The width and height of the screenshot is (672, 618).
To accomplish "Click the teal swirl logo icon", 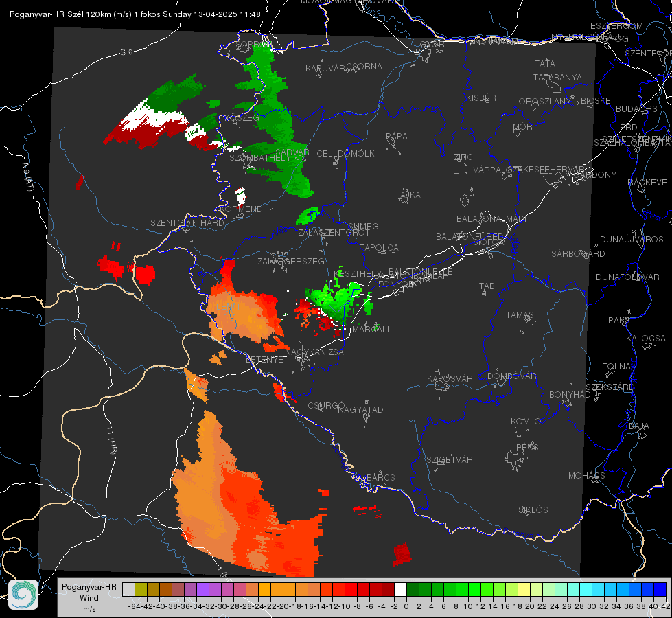I will [x=23, y=595].
